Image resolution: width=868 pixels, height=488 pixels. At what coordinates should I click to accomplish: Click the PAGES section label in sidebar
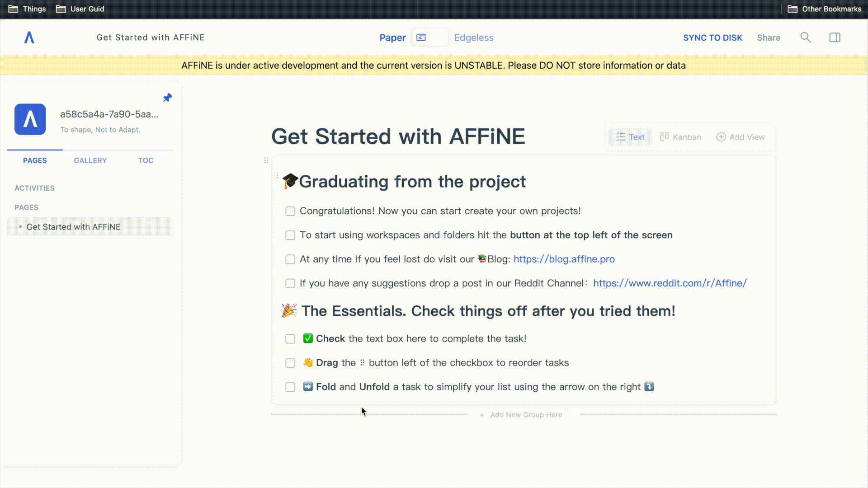26,207
